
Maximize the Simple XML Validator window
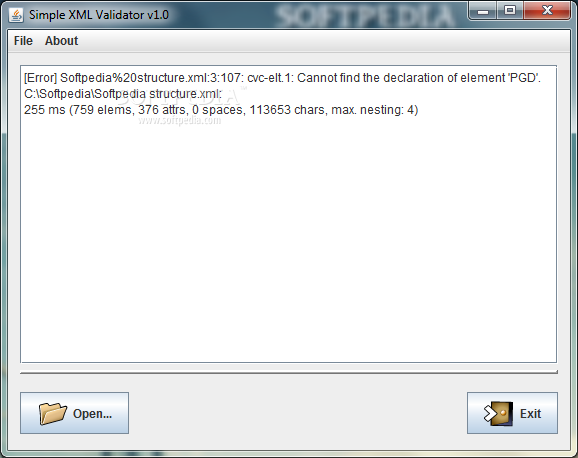pos(510,10)
